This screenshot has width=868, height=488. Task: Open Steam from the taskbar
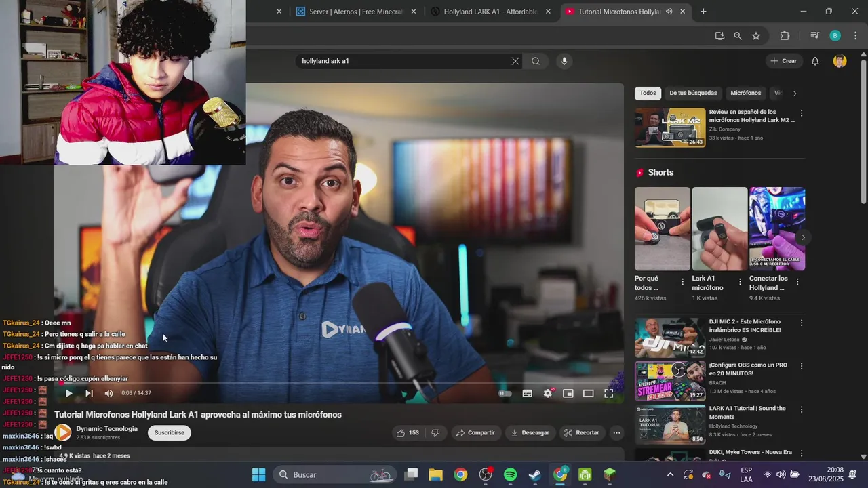535,474
